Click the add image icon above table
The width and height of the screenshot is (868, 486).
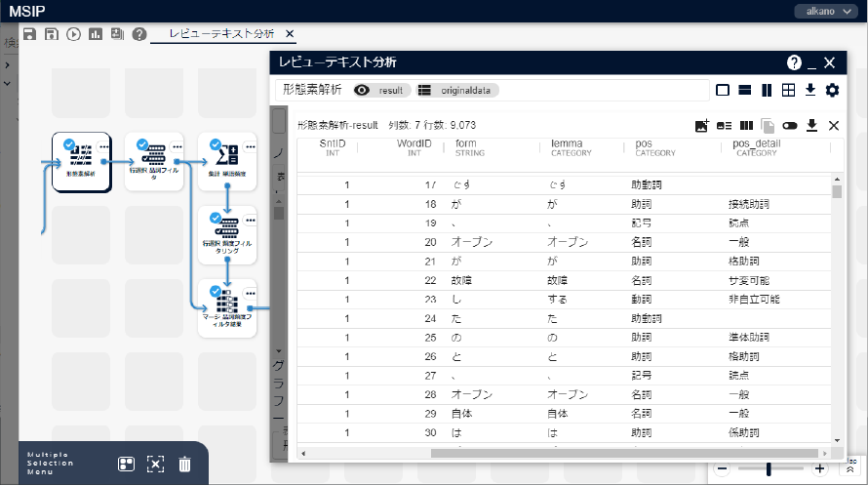(701, 125)
